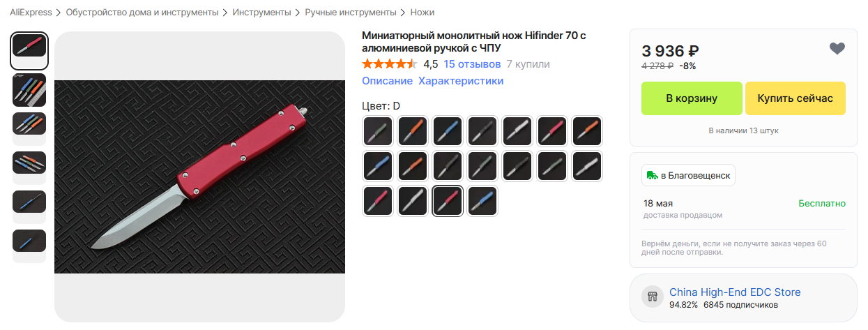Click the Купить сейчас button
868x330 pixels.
click(x=795, y=98)
